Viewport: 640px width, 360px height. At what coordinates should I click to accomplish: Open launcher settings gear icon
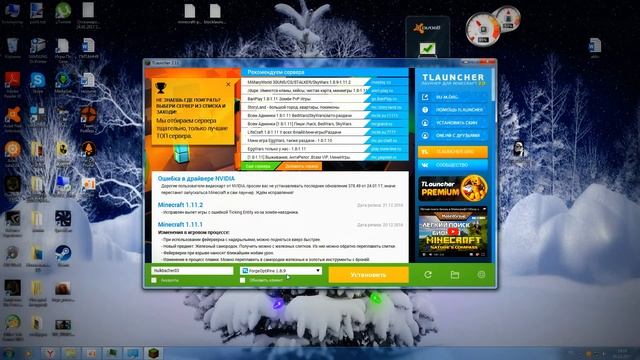[x=481, y=275]
